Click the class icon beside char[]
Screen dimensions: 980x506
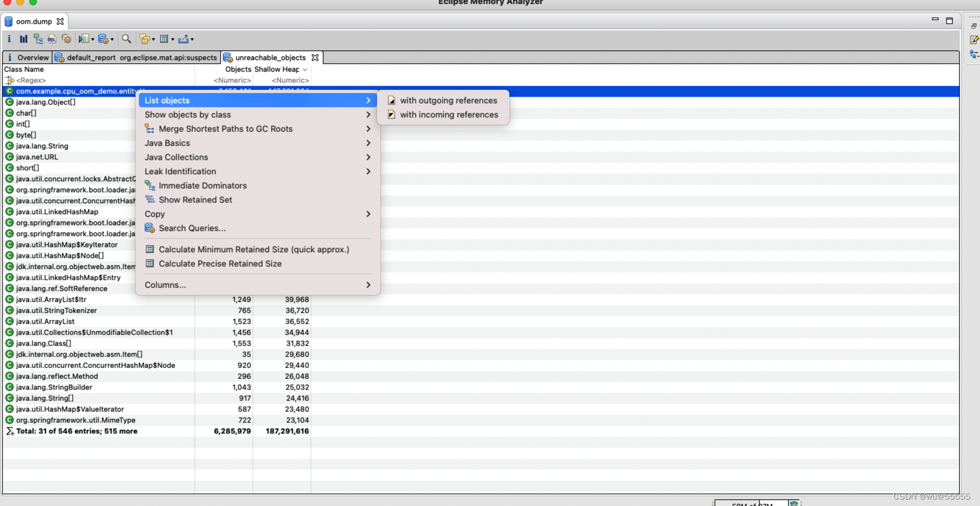click(x=10, y=113)
